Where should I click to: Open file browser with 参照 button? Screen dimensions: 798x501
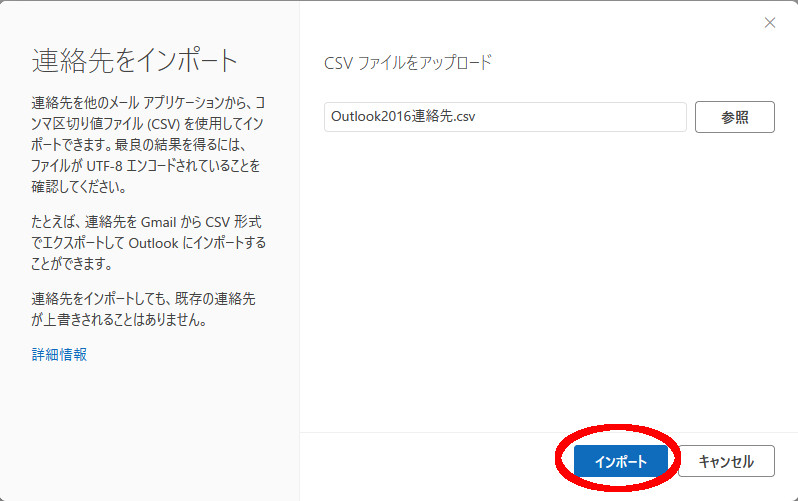pyautogui.click(x=734, y=117)
